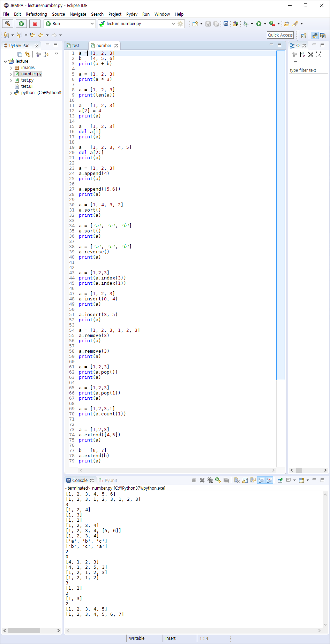Click the Quick Access search field

(280, 35)
